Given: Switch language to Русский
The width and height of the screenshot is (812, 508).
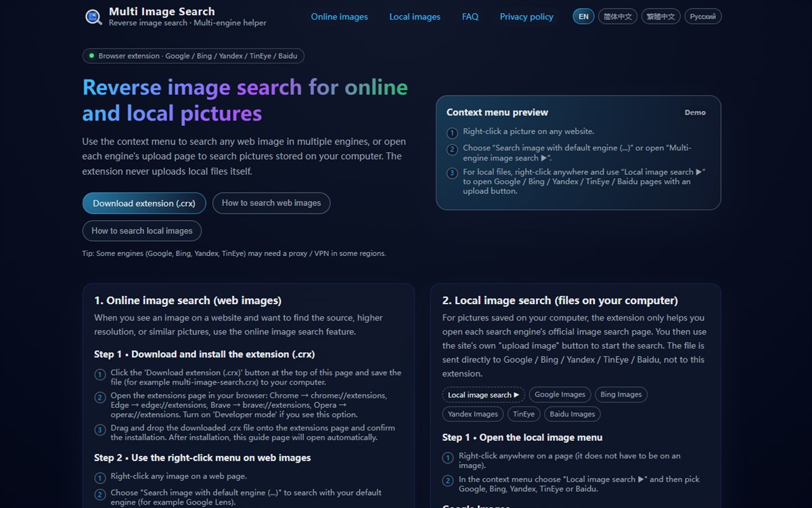Looking at the screenshot, I should tap(703, 16).
